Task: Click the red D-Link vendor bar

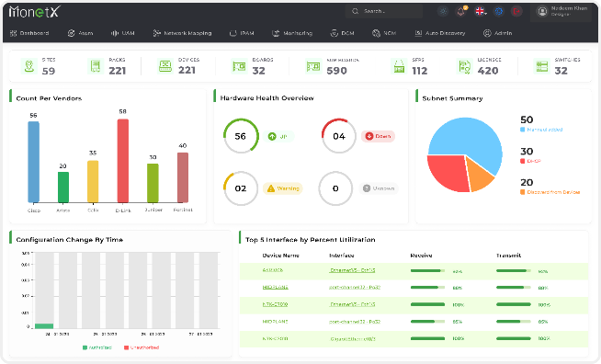Action: coord(123,161)
